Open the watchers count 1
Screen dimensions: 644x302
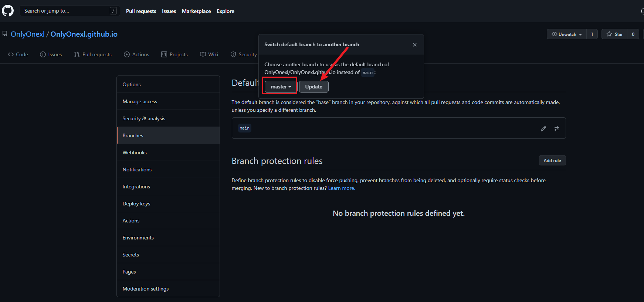[x=592, y=34]
